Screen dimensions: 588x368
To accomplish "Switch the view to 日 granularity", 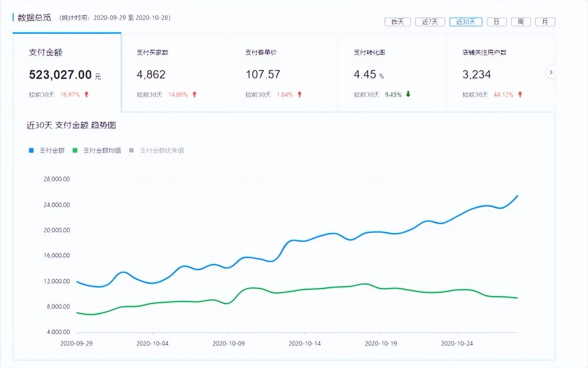I will (497, 22).
